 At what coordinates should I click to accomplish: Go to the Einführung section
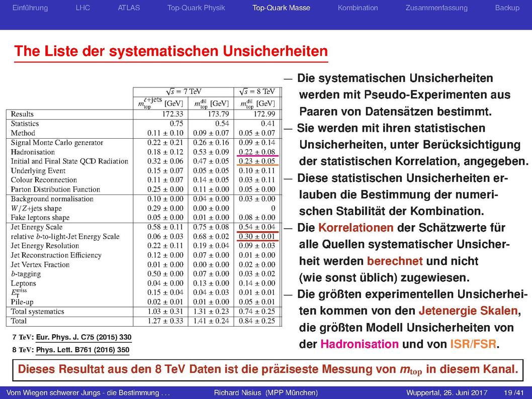point(30,8)
